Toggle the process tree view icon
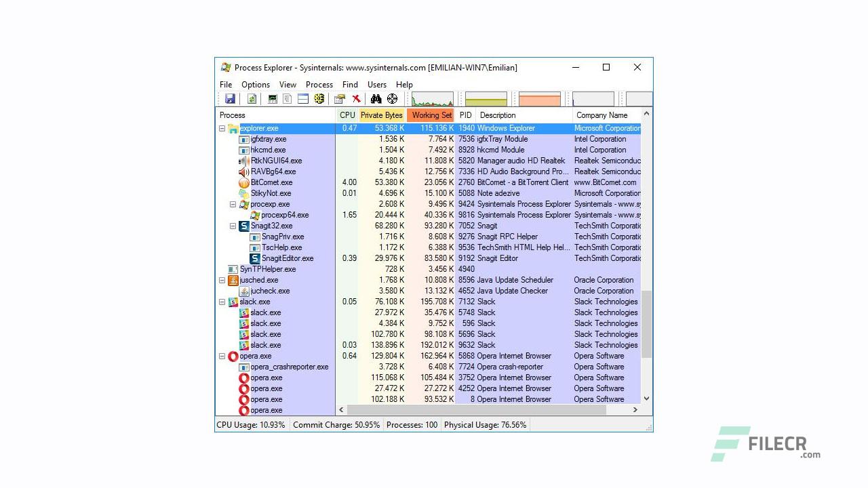Screen dimensions: 868x488 [288, 99]
